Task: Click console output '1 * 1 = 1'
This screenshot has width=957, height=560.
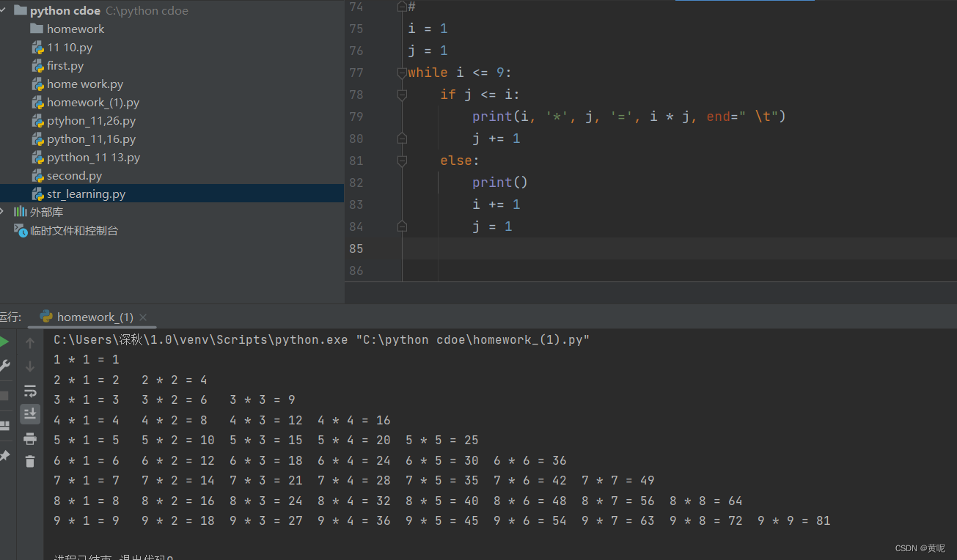Action: 87,360
